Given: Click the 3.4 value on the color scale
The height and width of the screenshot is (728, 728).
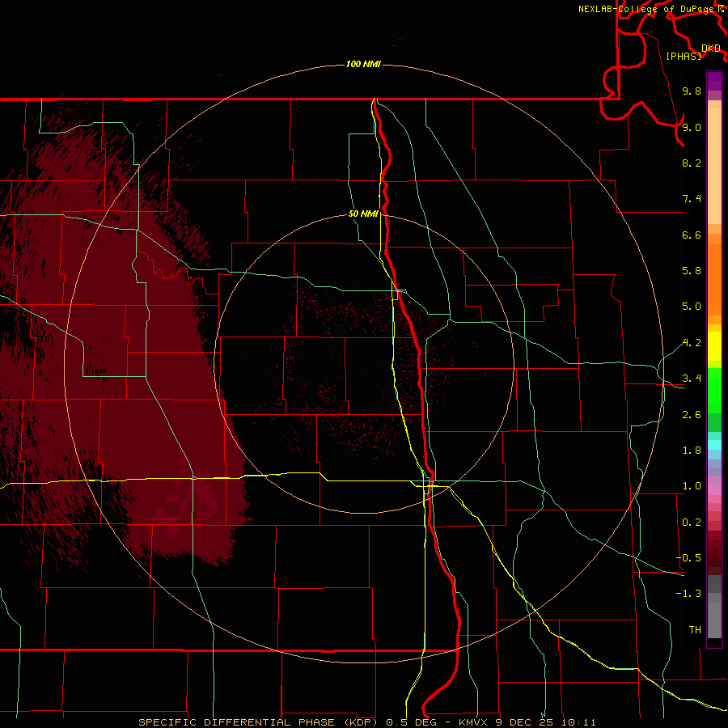Looking at the screenshot, I should [x=692, y=379].
